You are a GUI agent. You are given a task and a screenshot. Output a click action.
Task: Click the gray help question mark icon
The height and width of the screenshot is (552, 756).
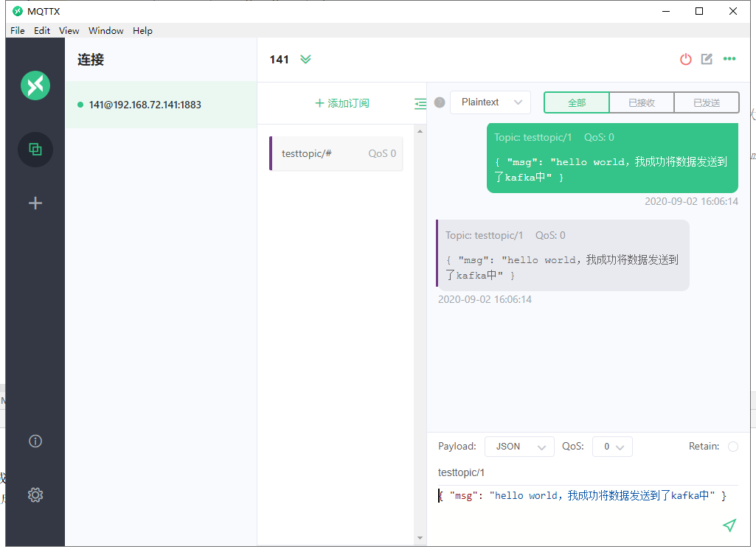440,102
